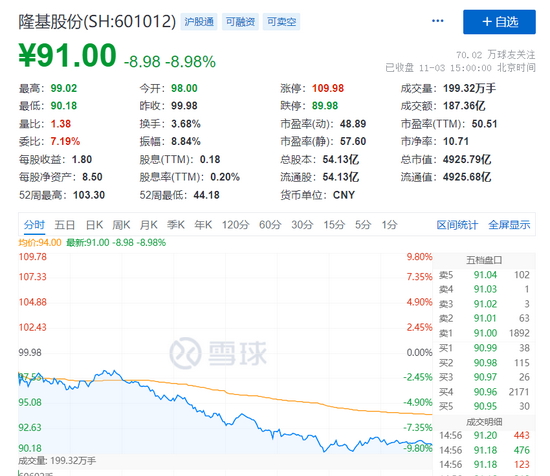Select the 可融资 tag
The height and width of the screenshot is (476, 550).
pos(240,22)
